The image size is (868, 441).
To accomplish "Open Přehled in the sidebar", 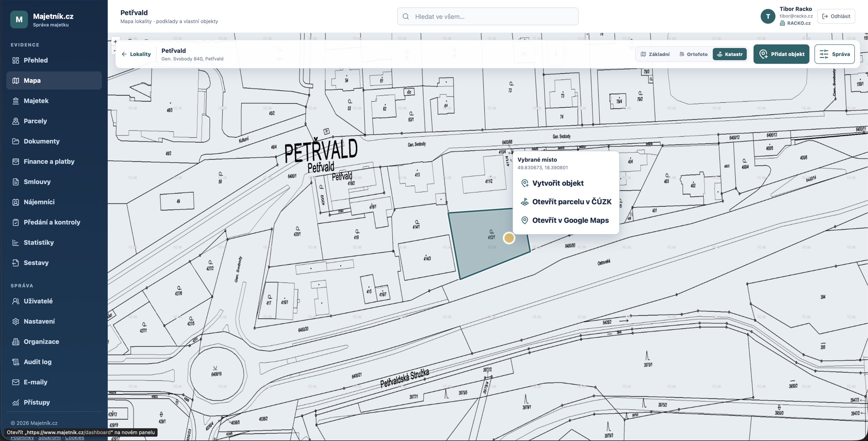I will click(x=54, y=60).
